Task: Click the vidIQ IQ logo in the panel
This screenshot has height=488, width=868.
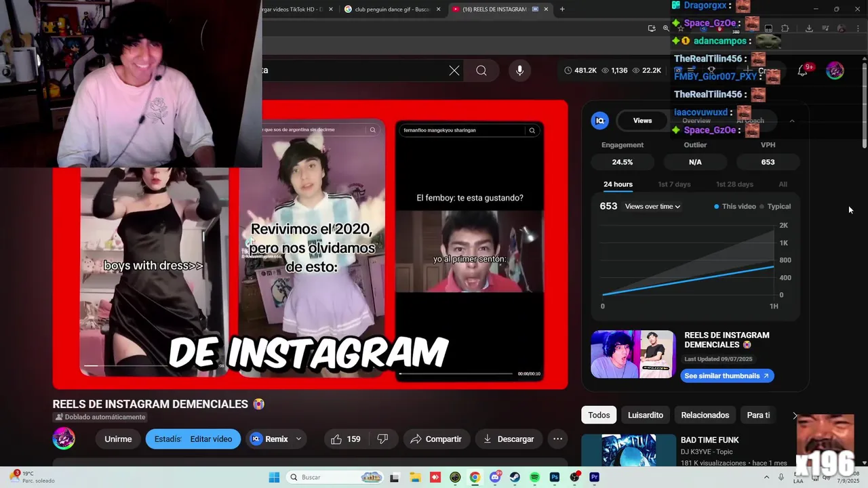Action: [x=599, y=121]
